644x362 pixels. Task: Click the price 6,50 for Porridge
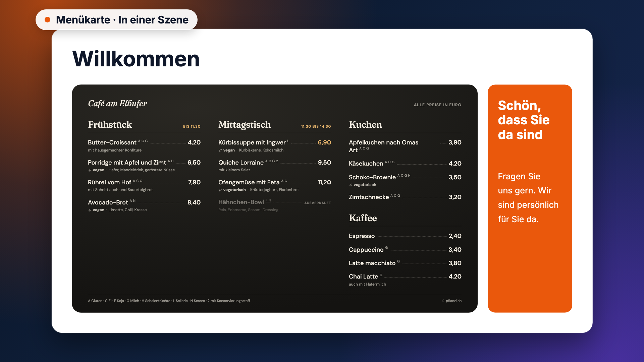click(x=194, y=163)
